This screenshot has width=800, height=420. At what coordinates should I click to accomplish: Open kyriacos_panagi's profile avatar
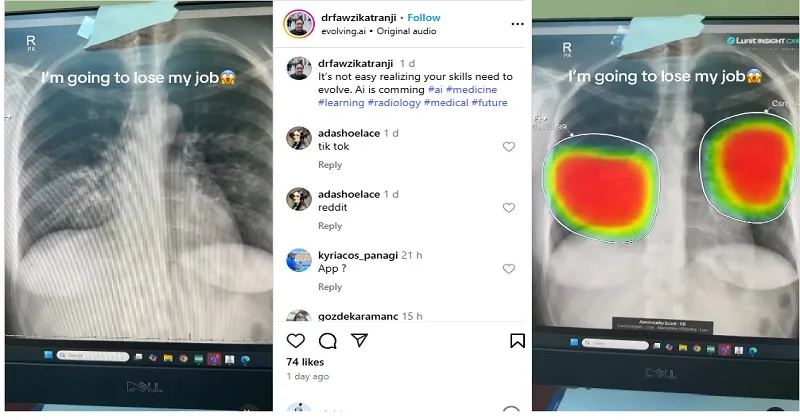point(299,261)
